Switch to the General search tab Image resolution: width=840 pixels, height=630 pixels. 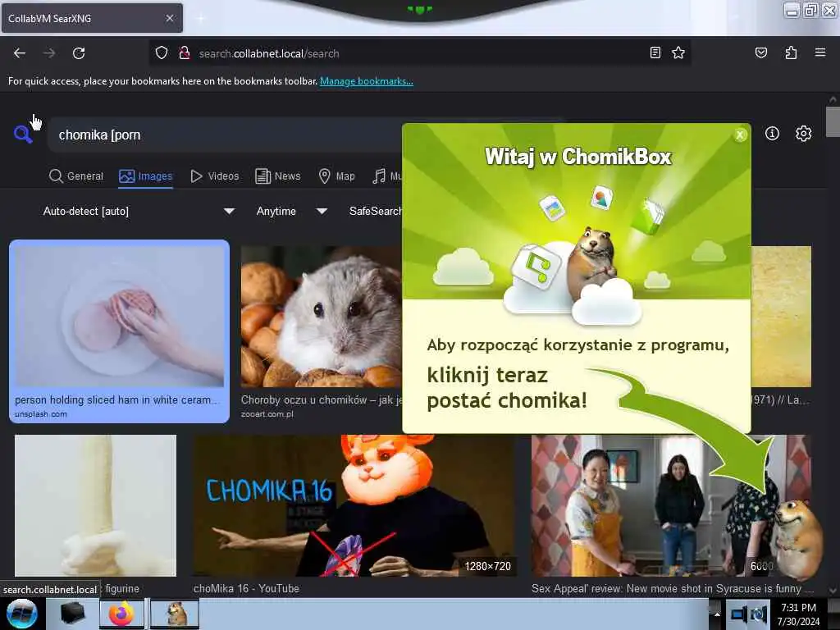coord(76,176)
